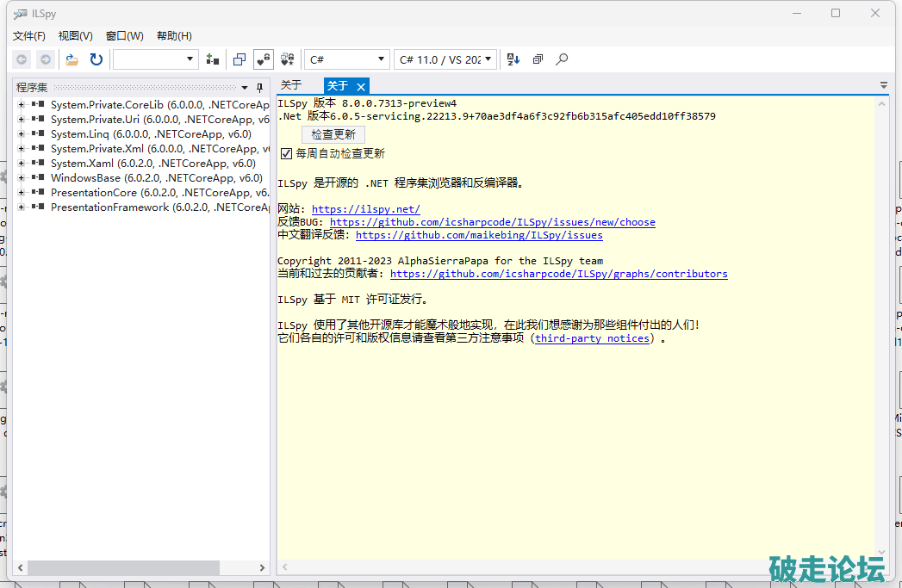Open the 视图(V) menu
The height and width of the screenshot is (588, 902).
coord(75,36)
